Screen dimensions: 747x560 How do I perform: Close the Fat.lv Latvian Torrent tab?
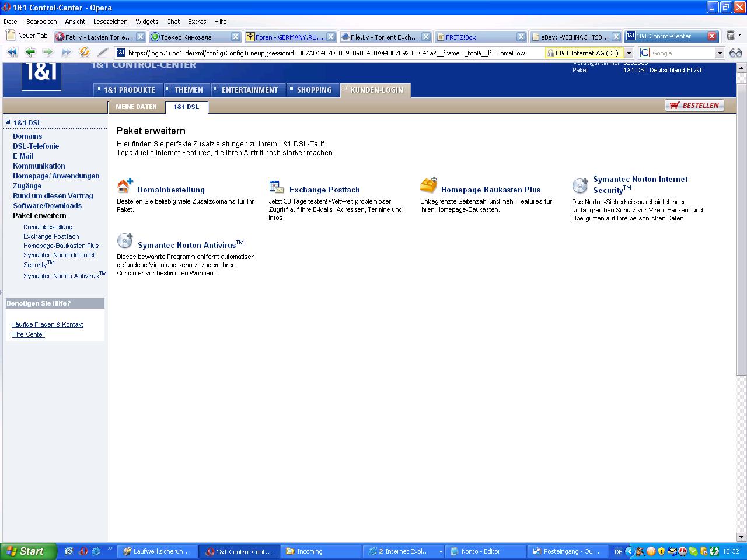click(141, 37)
